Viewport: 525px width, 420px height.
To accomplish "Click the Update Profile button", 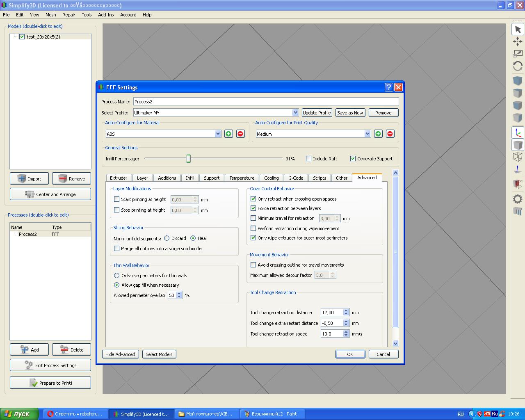I will [316, 113].
